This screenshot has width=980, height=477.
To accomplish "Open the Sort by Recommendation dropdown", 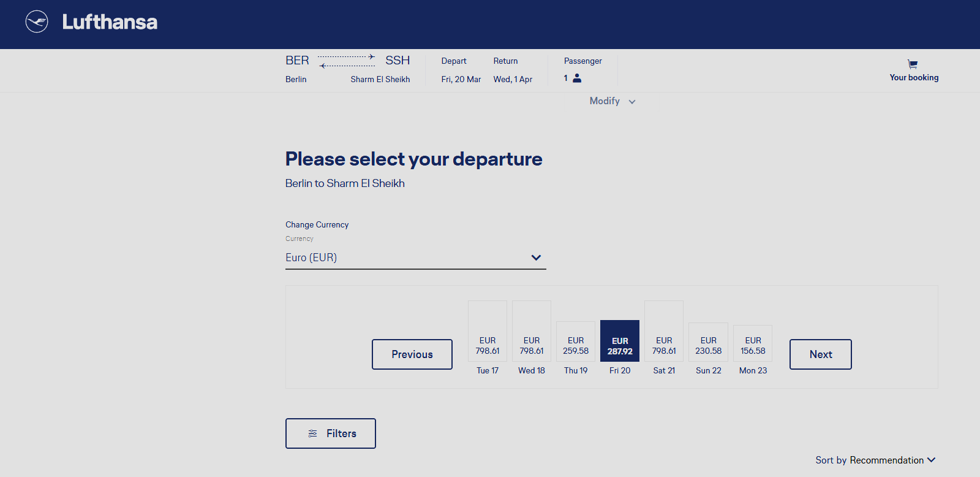I will tap(875, 460).
